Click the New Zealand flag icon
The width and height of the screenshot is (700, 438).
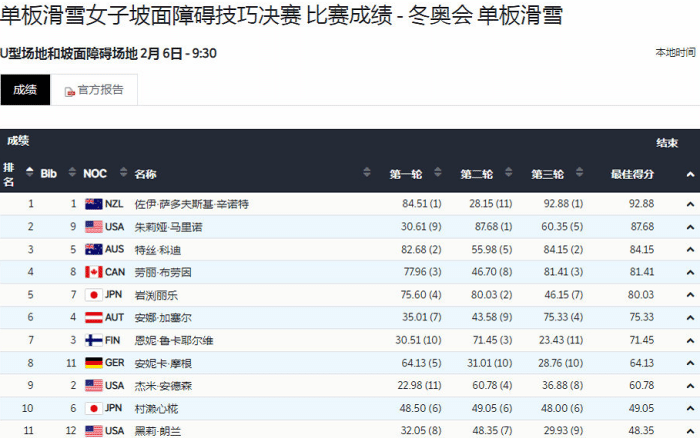[93, 204]
